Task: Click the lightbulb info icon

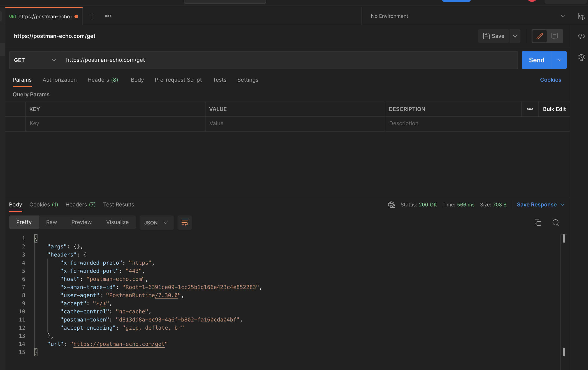Action: pyautogui.click(x=581, y=58)
